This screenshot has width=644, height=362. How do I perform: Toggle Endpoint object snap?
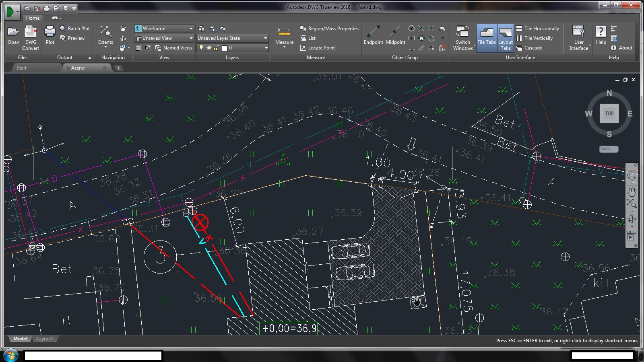click(373, 32)
